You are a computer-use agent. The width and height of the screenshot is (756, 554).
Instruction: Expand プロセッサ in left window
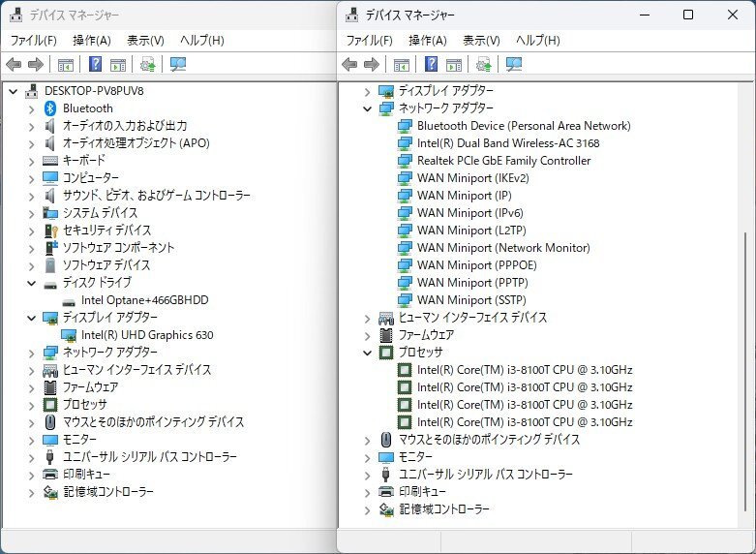point(31,406)
